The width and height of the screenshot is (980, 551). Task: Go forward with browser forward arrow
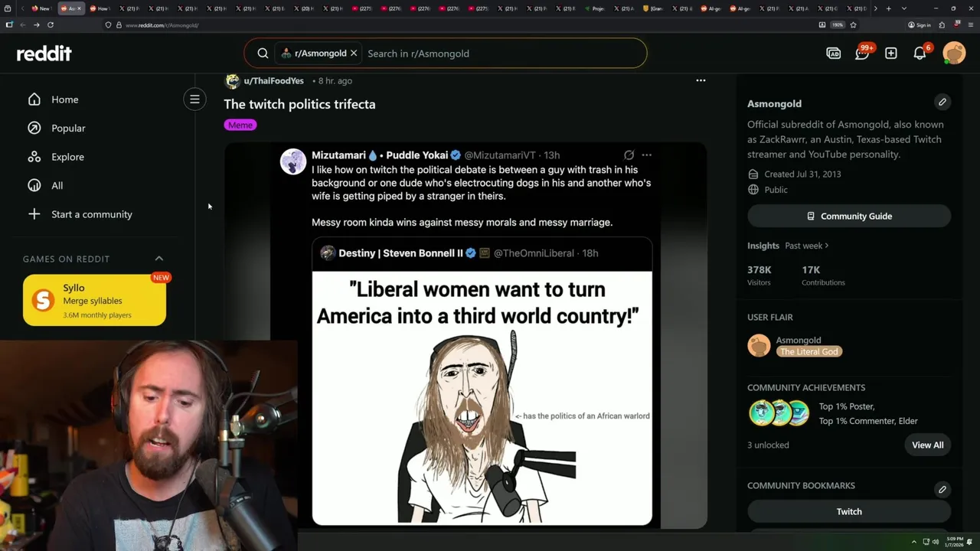[36, 24]
